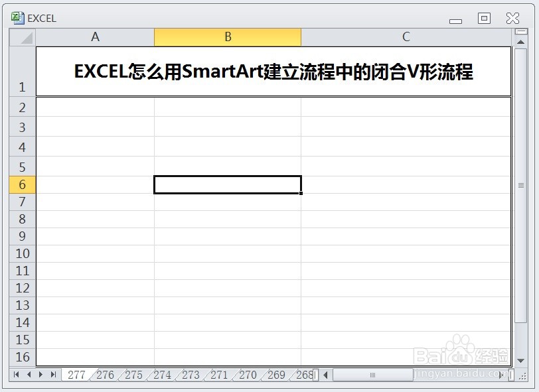
Task: Go to first sheet tab navigation arrow
Action: tap(16, 375)
